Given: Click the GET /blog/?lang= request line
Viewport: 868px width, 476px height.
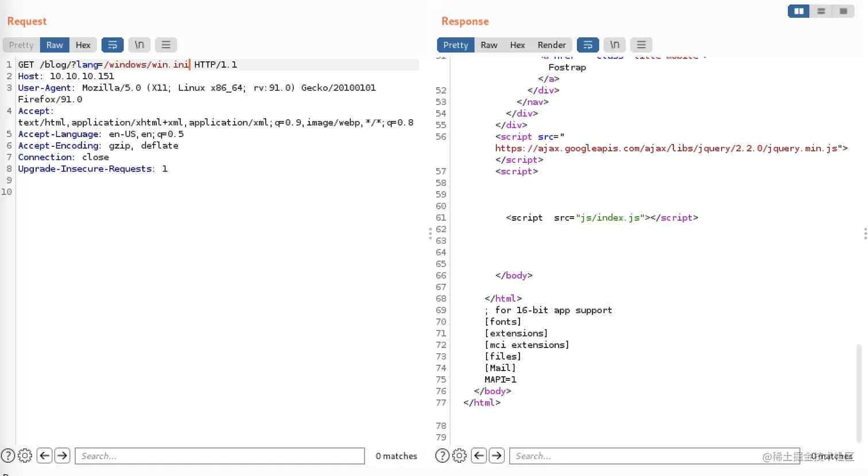Looking at the screenshot, I should (x=127, y=64).
